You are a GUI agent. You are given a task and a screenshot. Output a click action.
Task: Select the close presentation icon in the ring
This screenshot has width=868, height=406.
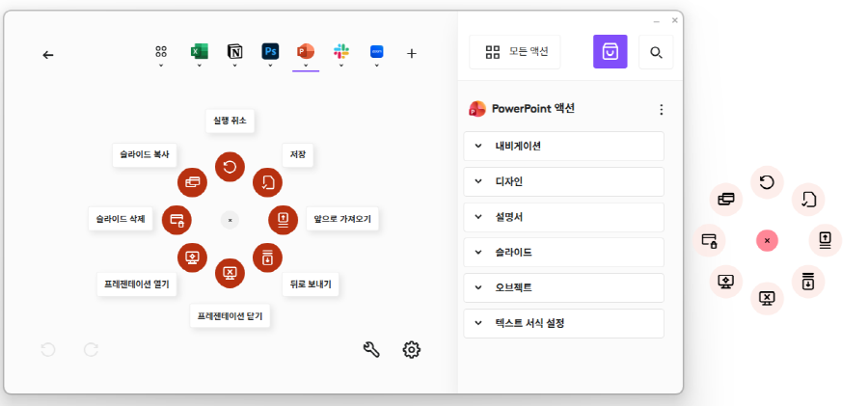tap(230, 273)
